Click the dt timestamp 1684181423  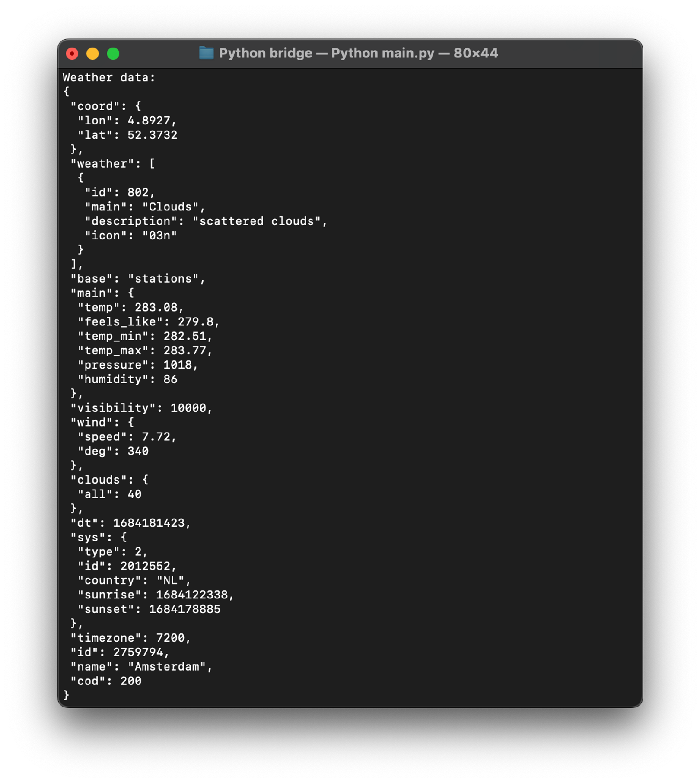click(149, 523)
